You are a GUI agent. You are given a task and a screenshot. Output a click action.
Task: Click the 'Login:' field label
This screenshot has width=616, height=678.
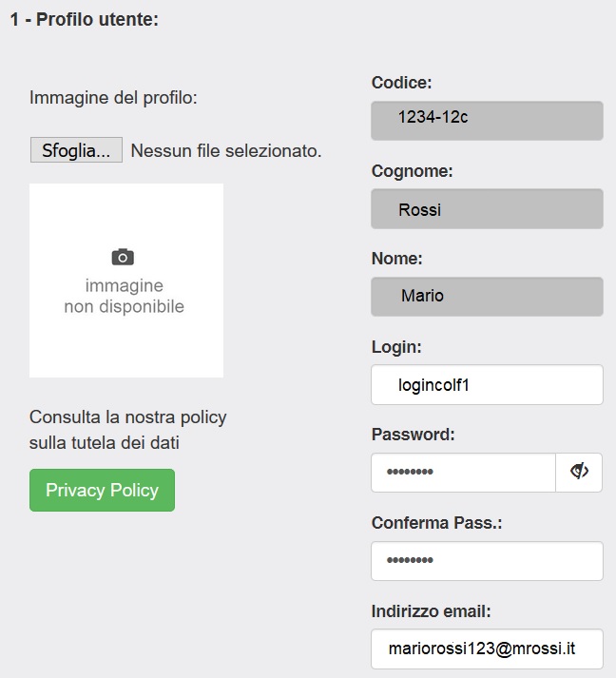[x=396, y=347]
